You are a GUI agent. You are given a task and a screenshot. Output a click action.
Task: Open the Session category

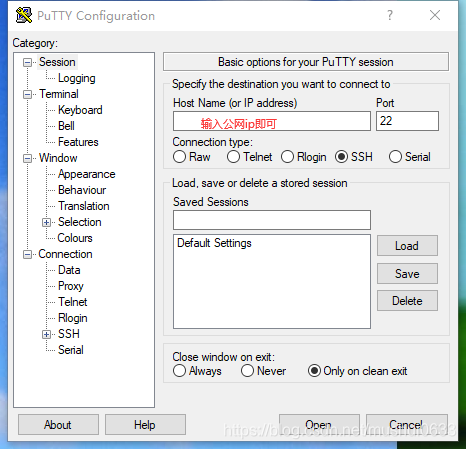pos(57,62)
